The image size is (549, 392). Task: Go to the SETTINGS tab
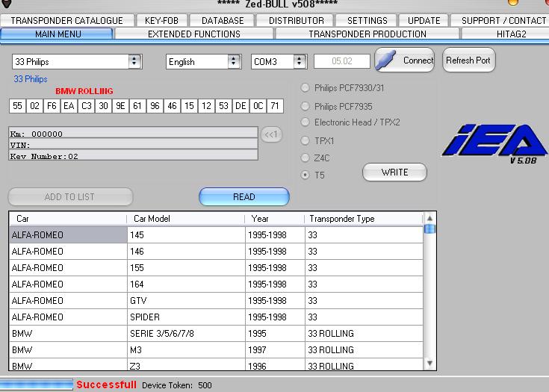coord(367,20)
